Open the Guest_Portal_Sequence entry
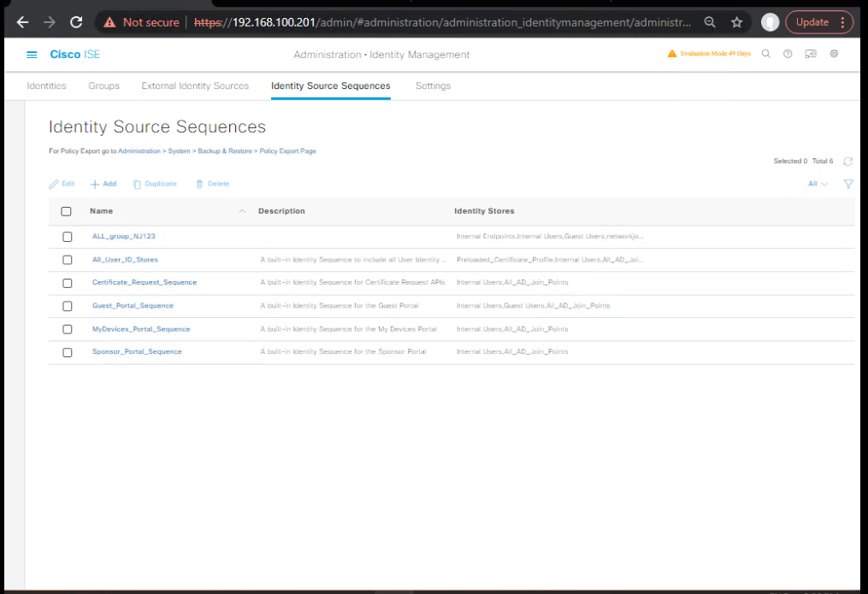868x594 pixels. pos(133,305)
